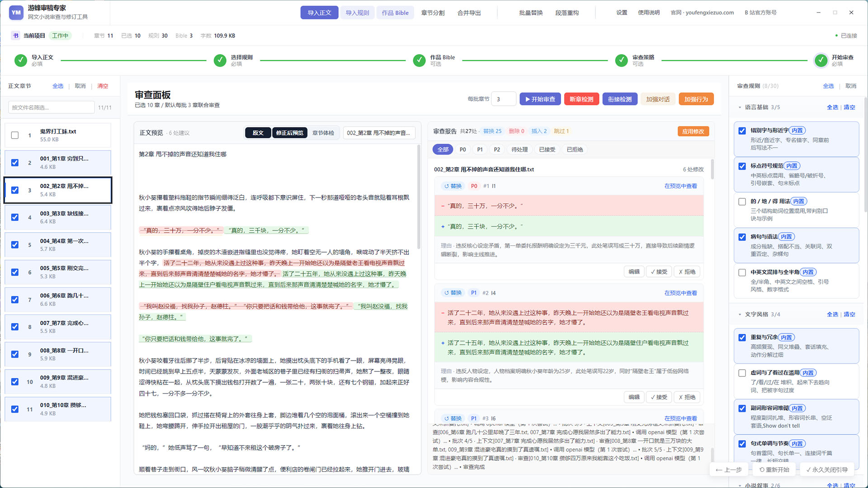Reject suggestion #1 三千块 replacement

click(x=687, y=272)
